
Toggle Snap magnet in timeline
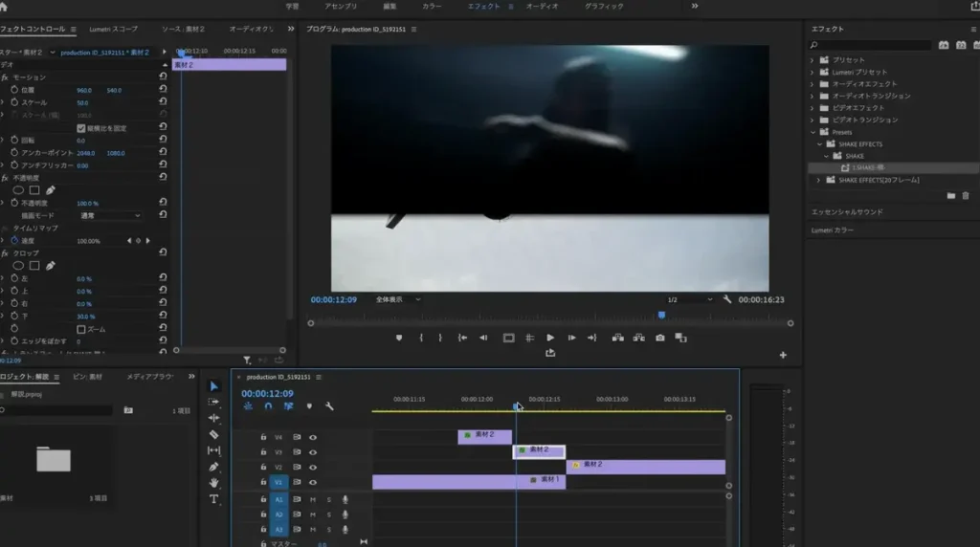(268, 406)
